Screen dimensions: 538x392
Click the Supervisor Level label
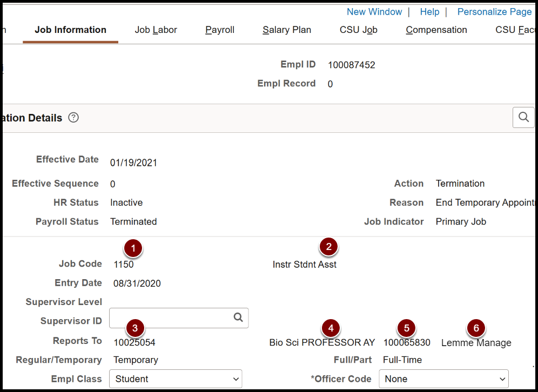[x=64, y=302]
